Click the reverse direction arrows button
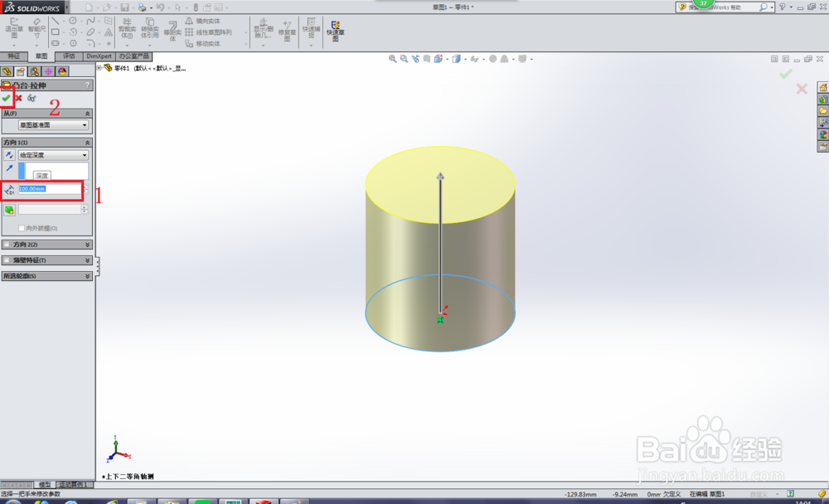 click(9, 154)
